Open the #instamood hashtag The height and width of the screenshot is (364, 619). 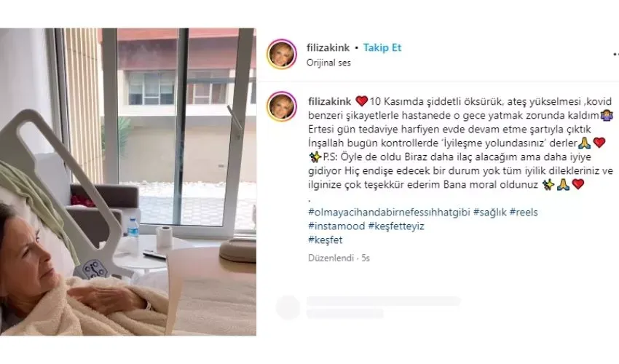click(x=336, y=226)
